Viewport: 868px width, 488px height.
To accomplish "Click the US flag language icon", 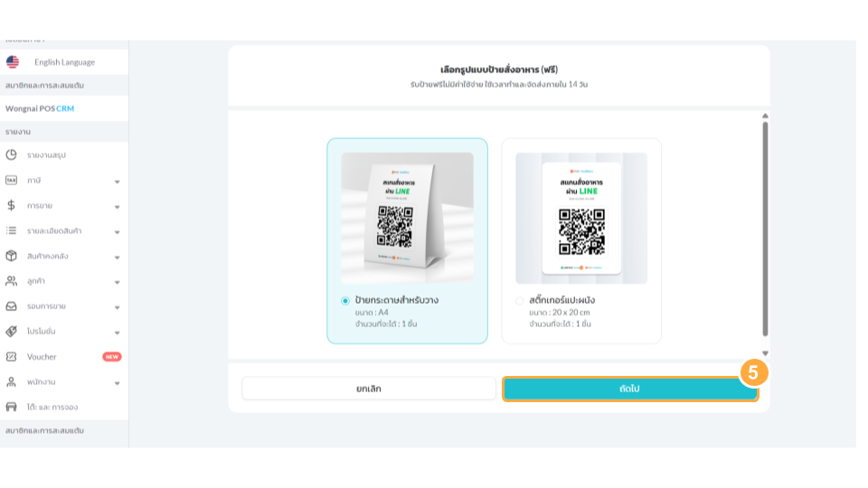I will (x=13, y=62).
